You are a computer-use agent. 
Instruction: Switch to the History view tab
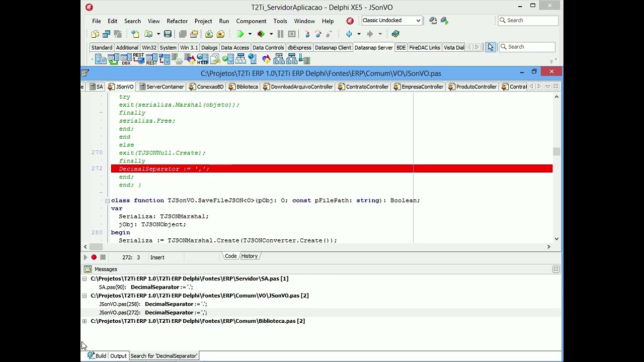point(249,256)
